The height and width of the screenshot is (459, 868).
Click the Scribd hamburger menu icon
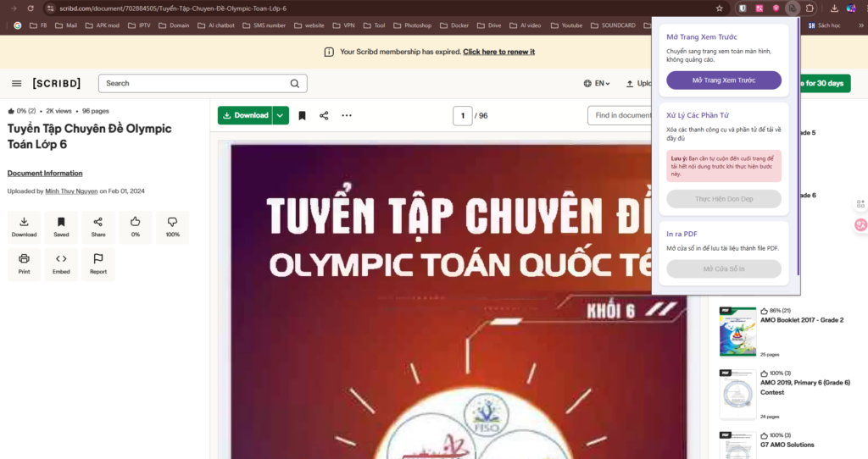coord(17,83)
